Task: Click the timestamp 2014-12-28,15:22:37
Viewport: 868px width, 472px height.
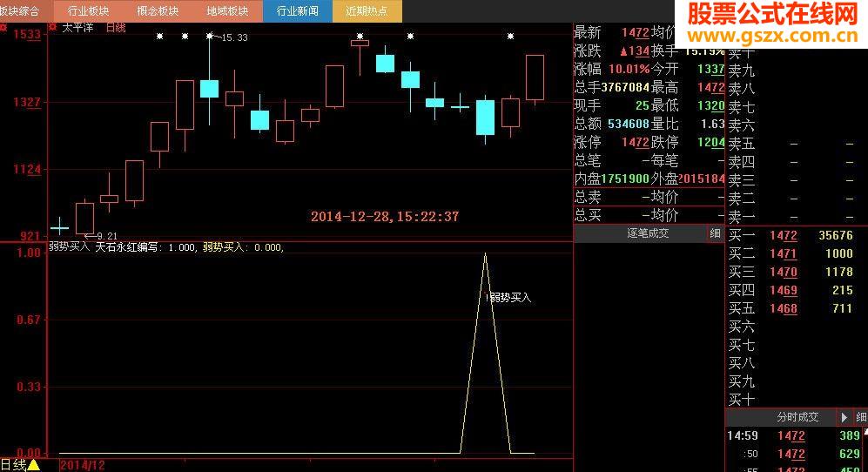Action: (385, 217)
